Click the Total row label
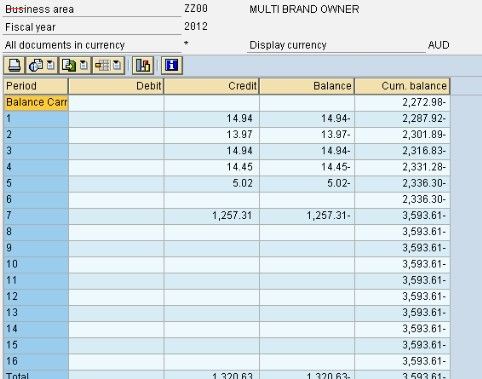The width and height of the screenshot is (482, 379). 36,375
